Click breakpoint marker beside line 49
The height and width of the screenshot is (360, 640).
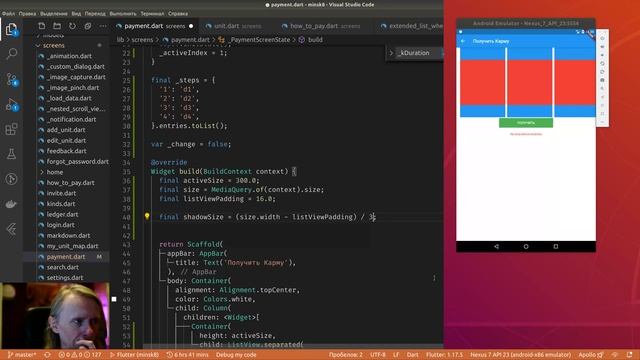point(114,299)
